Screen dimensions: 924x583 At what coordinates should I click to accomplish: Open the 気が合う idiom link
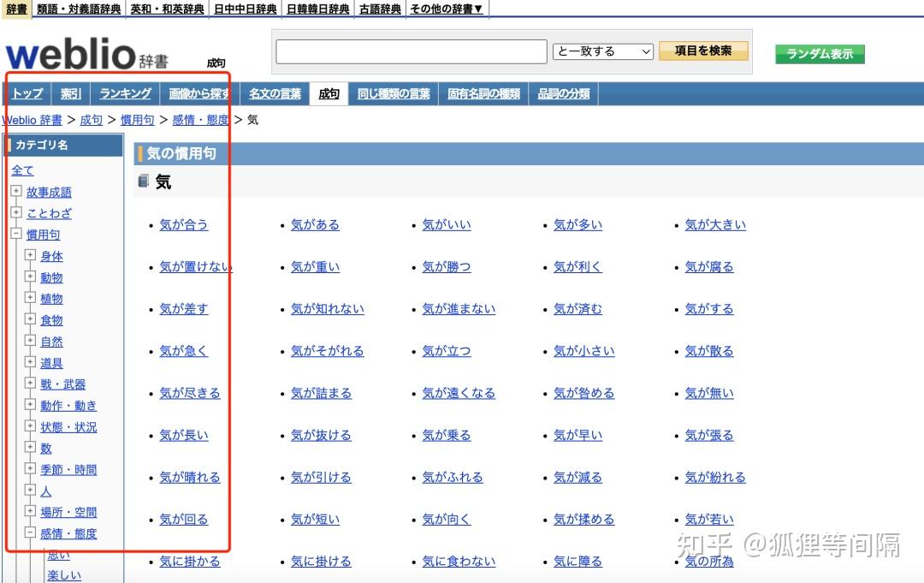click(x=183, y=224)
